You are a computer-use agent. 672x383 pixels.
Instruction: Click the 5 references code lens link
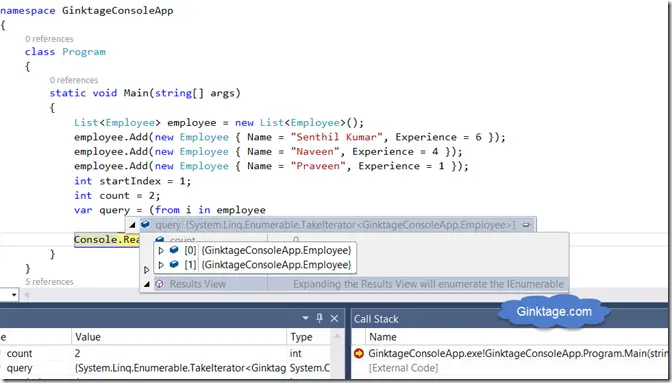[49, 281]
